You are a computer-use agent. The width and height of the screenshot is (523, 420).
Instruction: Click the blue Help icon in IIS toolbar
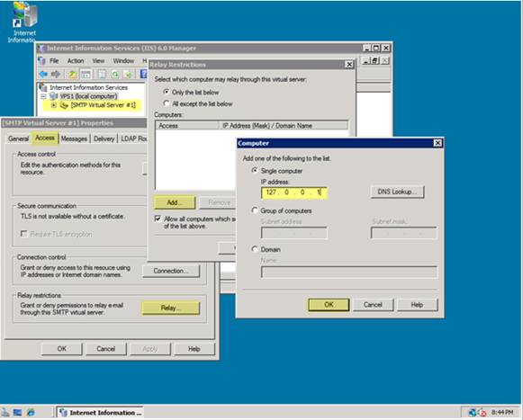point(143,74)
